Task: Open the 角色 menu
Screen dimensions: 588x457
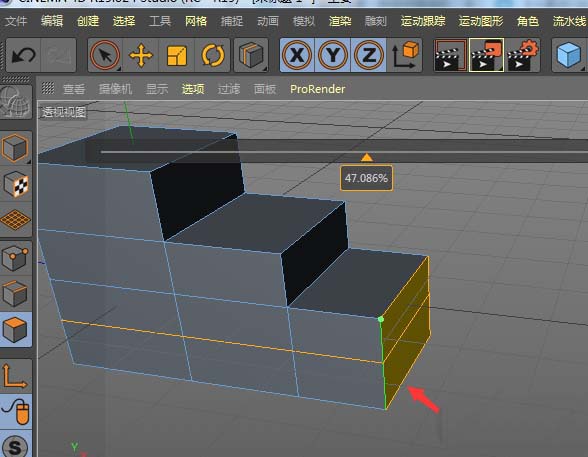Action: click(x=528, y=21)
